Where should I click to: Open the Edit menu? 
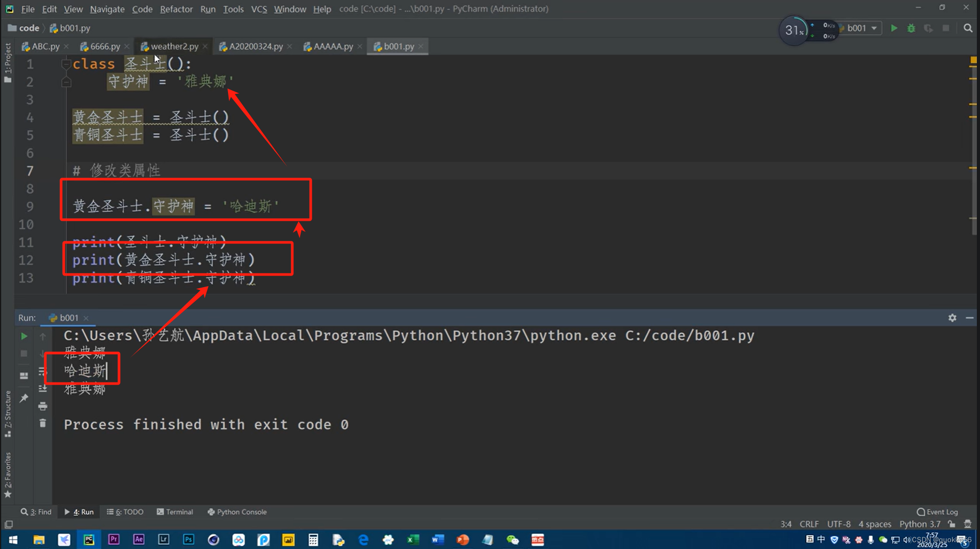pyautogui.click(x=49, y=9)
